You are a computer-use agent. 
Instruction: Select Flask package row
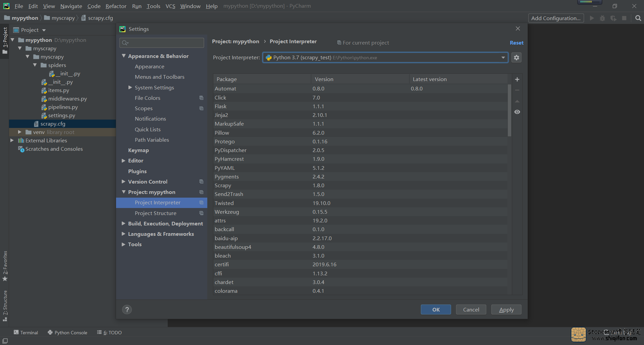coord(361,106)
